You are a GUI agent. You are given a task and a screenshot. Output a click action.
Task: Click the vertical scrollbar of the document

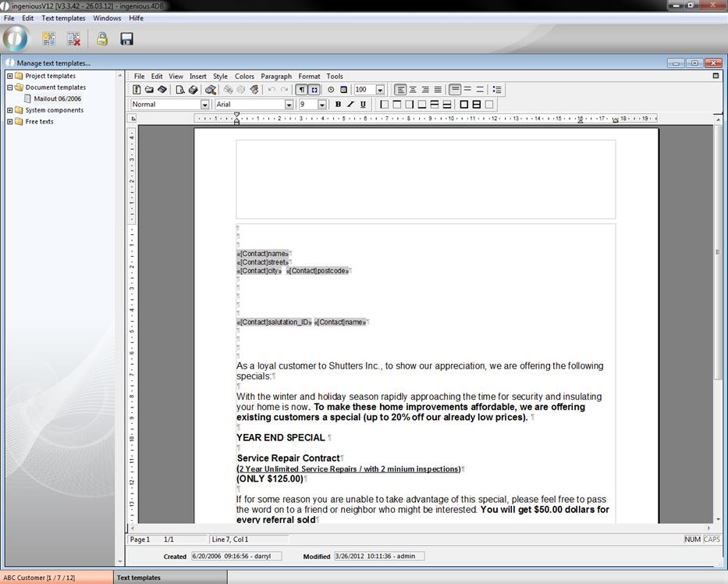tap(717, 312)
